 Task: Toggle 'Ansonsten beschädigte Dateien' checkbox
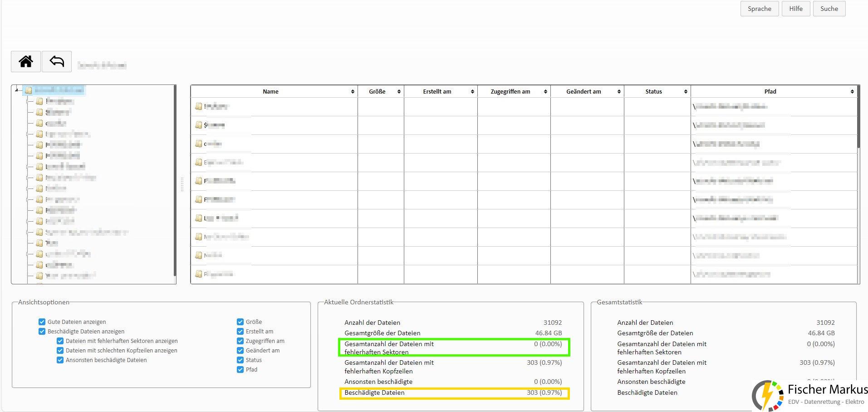[60, 360]
